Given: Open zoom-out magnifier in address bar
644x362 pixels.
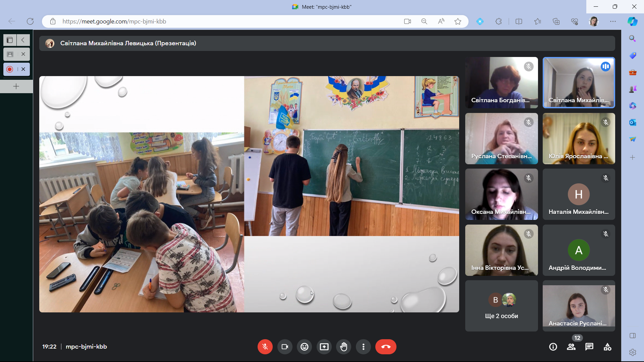Looking at the screenshot, I should point(424,21).
